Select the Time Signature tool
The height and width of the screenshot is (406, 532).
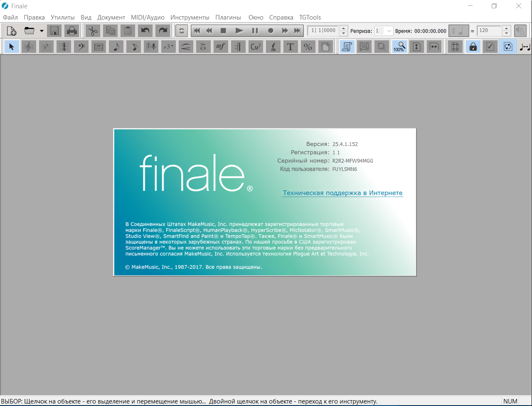click(64, 47)
